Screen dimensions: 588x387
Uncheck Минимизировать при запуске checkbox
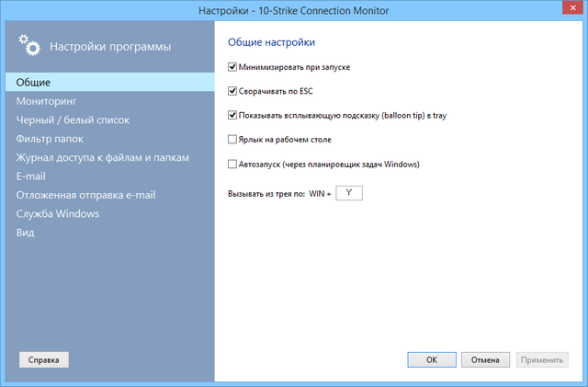tap(232, 67)
